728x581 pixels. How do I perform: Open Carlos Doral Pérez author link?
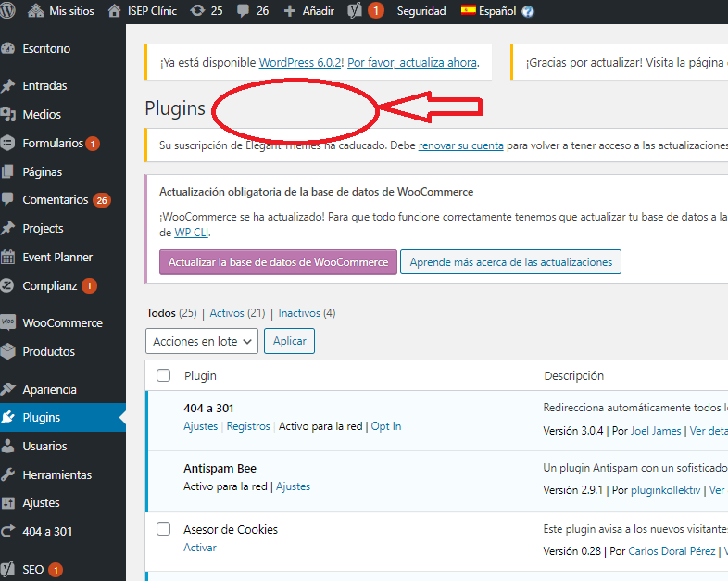(672, 550)
